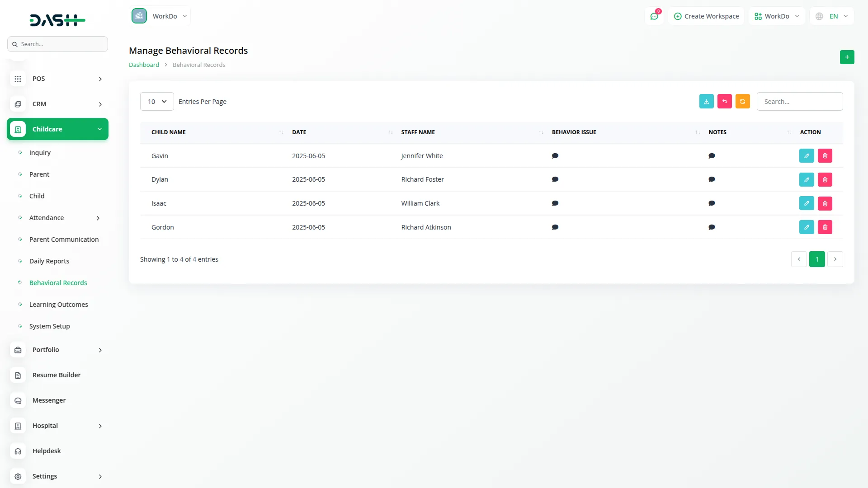Open the chat notifications icon in header
This screenshot has height=488, width=868.
point(654,16)
